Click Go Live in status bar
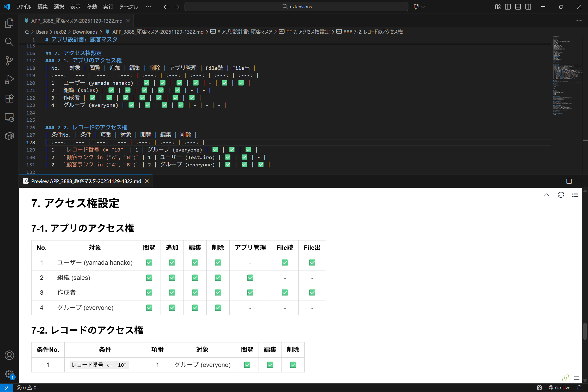Viewport: 588px width, 392px height. [560, 388]
